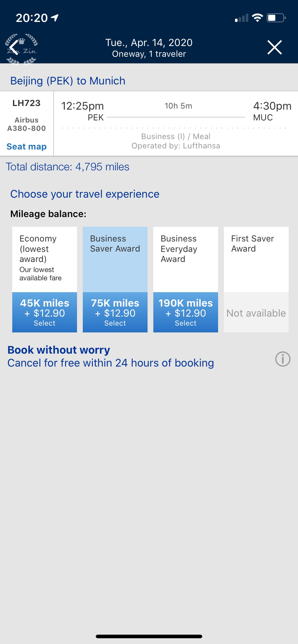Tap the Economy lowest award card header
This screenshot has width=298, height=644.
pyautogui.click(x=45, y=259)
